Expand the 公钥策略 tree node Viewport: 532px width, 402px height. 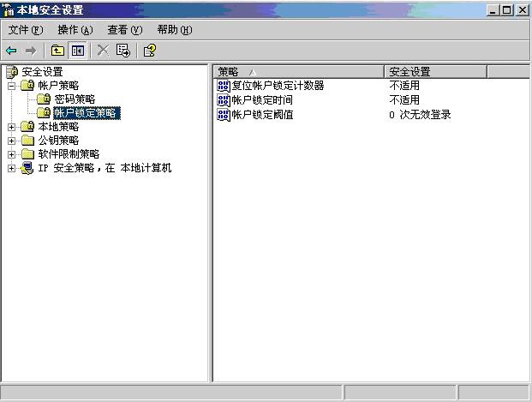[x=11, y=141]
